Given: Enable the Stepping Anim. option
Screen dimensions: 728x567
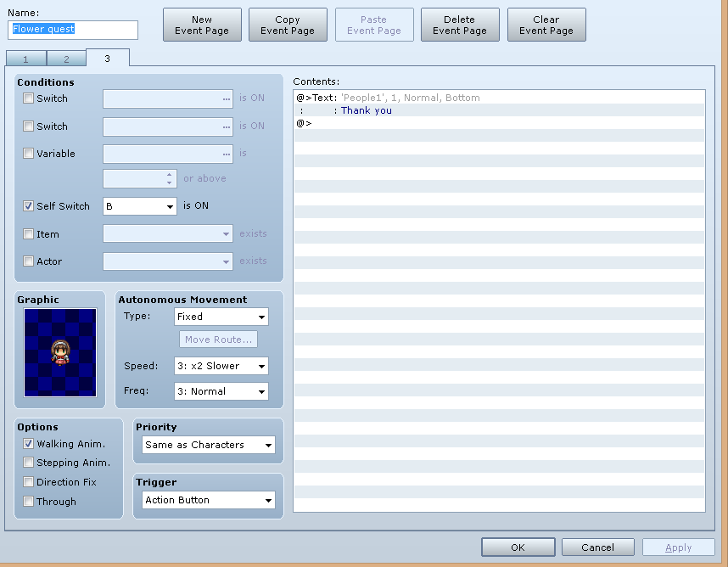Looking at the screenshot, I should (28, 463).
